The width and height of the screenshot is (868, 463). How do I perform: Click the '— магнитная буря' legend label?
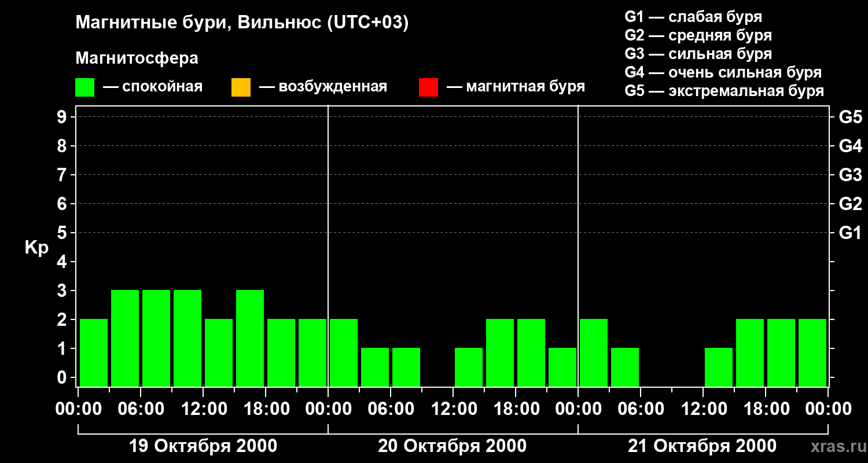pyautogui.click(x=516, y=87)
